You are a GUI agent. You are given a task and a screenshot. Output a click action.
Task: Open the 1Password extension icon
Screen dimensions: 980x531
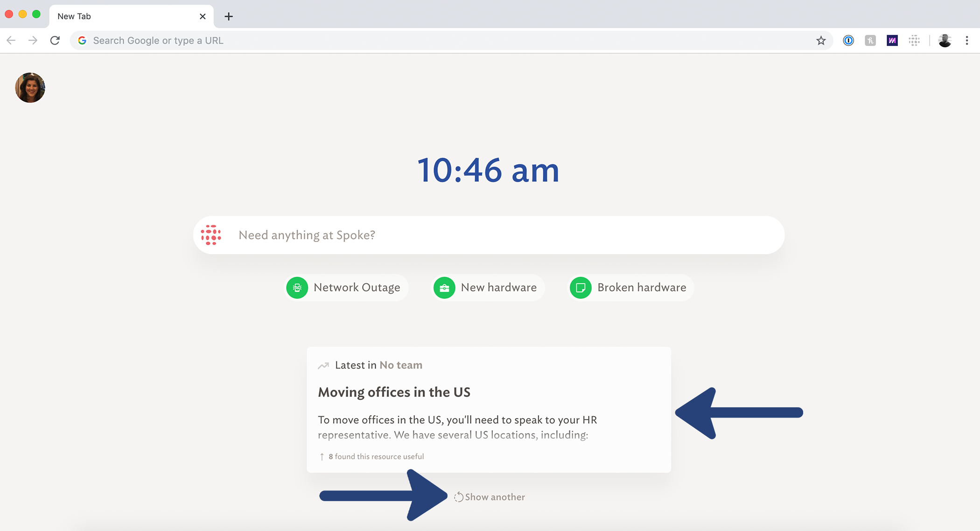pos(848,41)
